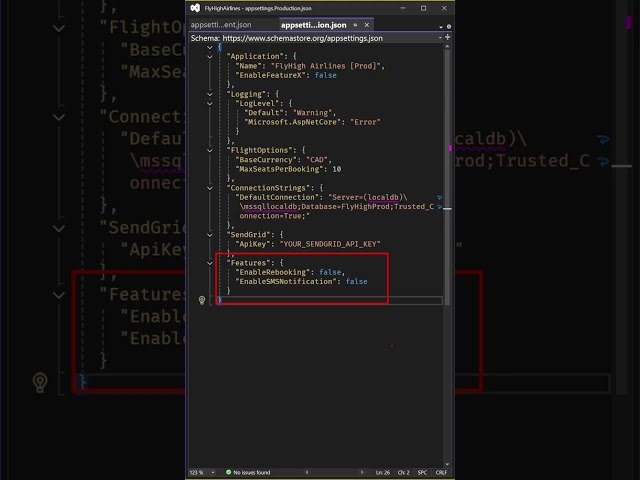Minimize the FlyHighAirlines window
The image size is (640, 480).
(x=403, y=8)
